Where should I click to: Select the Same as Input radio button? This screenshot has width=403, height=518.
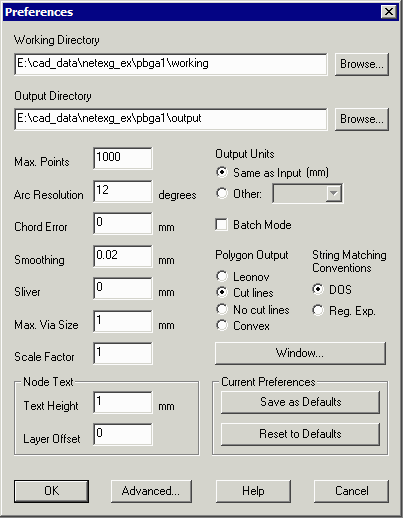pyautogui.click(x=222, y=172)
